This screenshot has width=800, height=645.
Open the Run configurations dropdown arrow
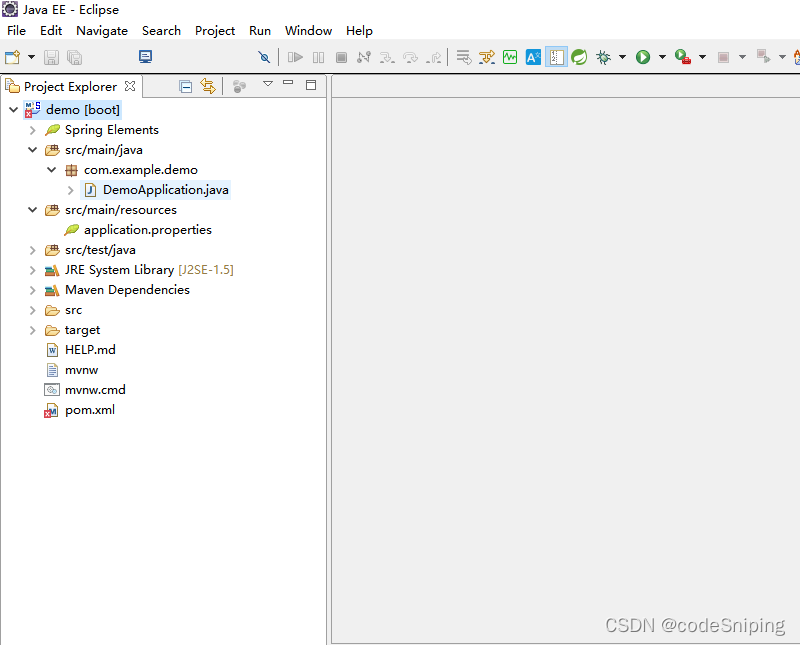click(662, 57)
